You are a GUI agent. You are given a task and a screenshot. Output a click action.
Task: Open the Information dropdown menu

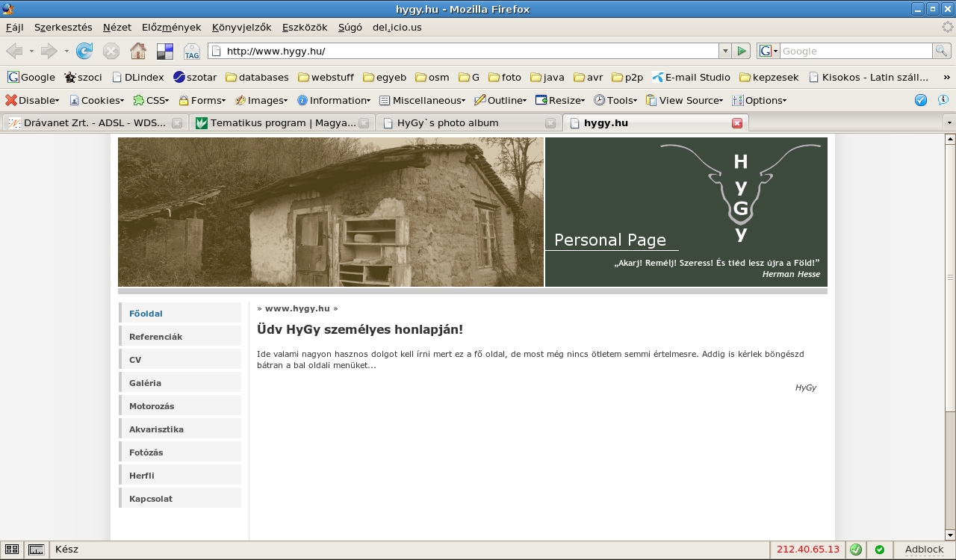[333, 100]
